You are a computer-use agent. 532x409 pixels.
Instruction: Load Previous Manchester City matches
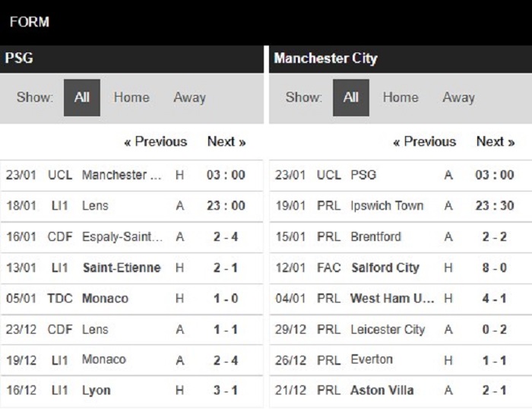point(424,141)
